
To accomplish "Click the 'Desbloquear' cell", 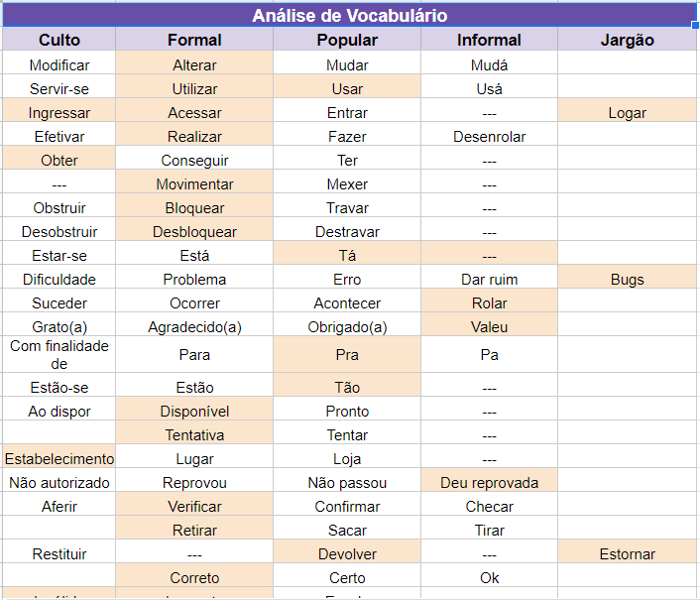I will (194, 232).
